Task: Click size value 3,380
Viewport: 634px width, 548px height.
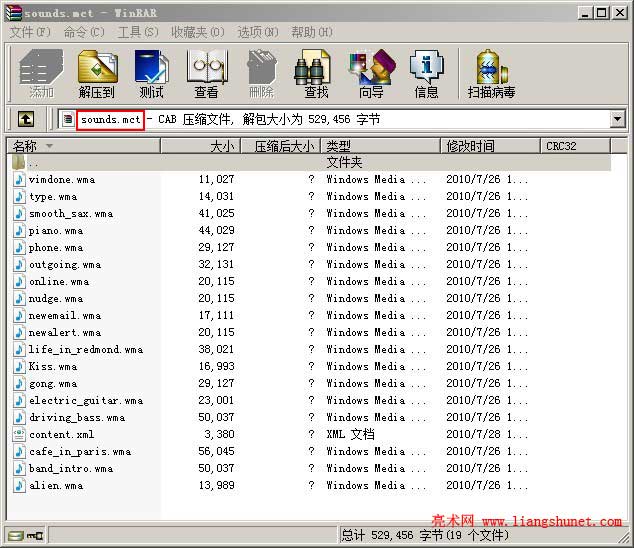Action: (219, 434)
